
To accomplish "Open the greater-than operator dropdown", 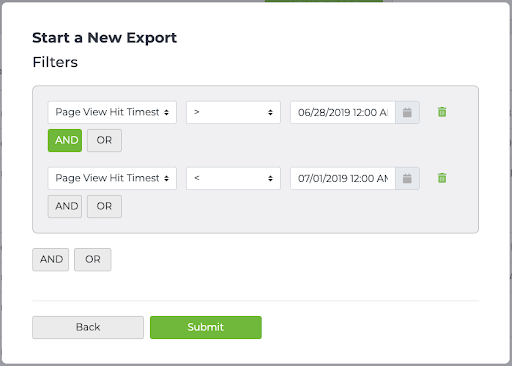I will (233, 112).
